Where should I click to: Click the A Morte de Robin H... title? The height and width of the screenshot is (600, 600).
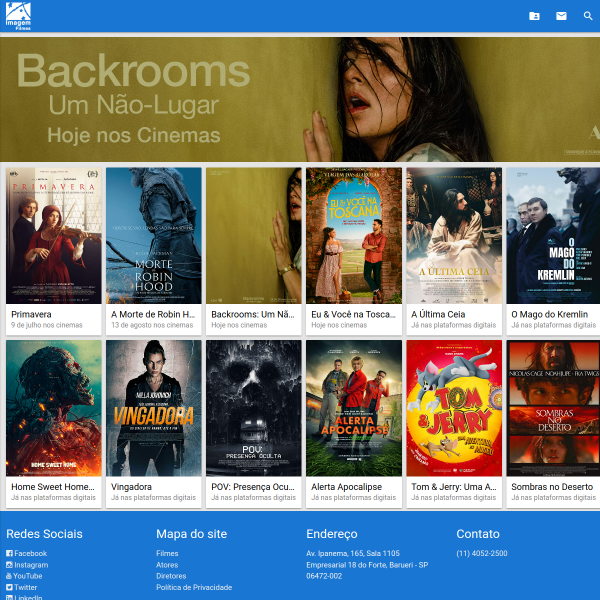point(153,315)
